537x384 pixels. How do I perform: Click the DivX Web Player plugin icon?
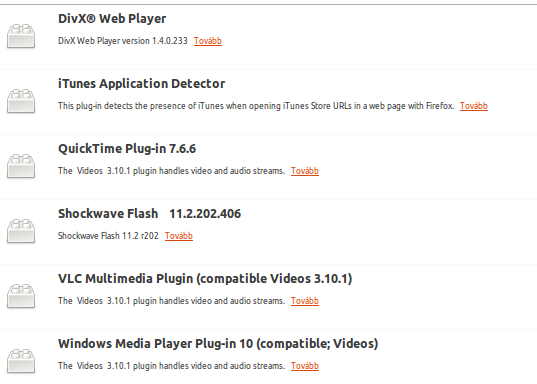click(21, 36)
